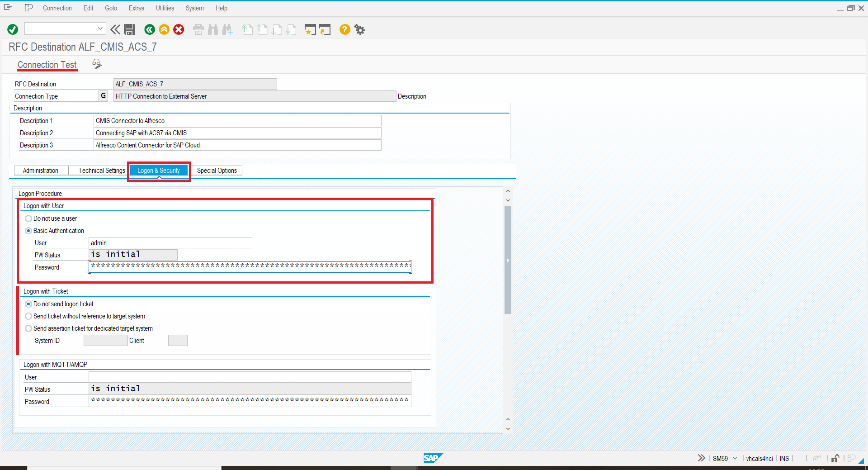868x470 pixels.
Task: Select 'Send ticket without reference to target system'
Action: [x=28, y=316]
